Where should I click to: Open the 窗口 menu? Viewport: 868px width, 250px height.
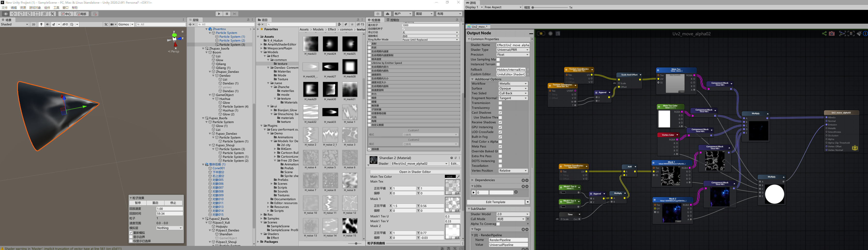65,8
